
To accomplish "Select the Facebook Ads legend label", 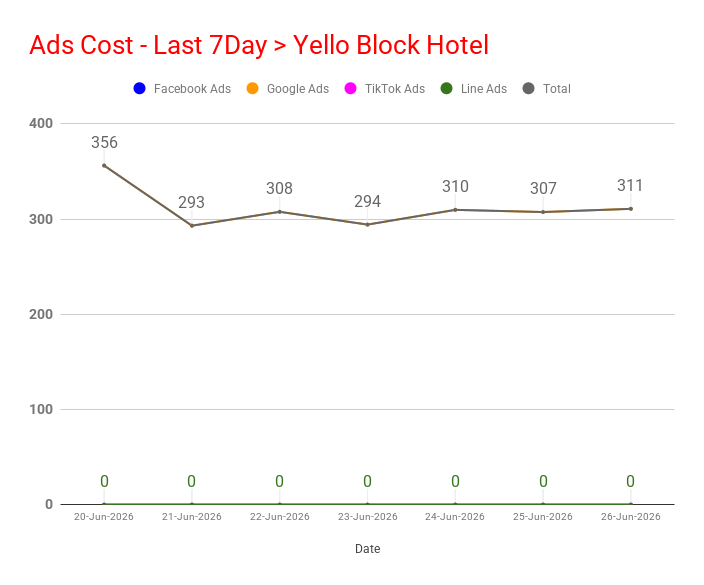I will tap(192, 89).
